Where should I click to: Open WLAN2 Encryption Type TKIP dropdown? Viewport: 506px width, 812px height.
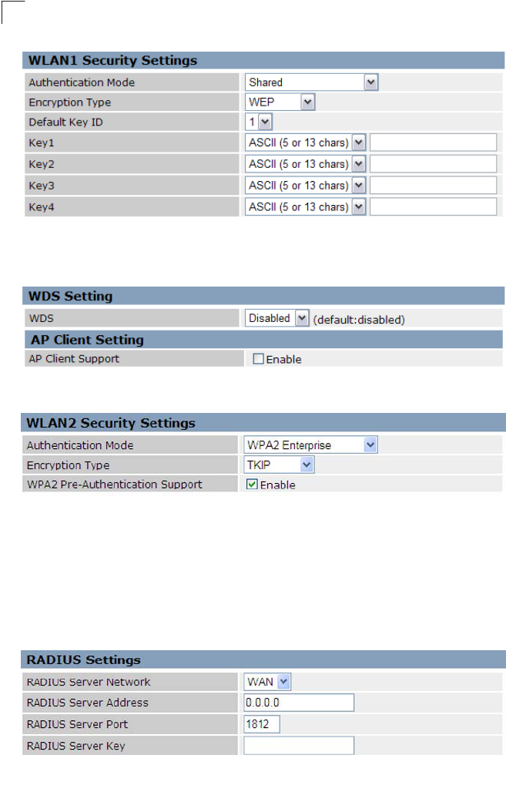pyautogui.click(x=280, y=465)
